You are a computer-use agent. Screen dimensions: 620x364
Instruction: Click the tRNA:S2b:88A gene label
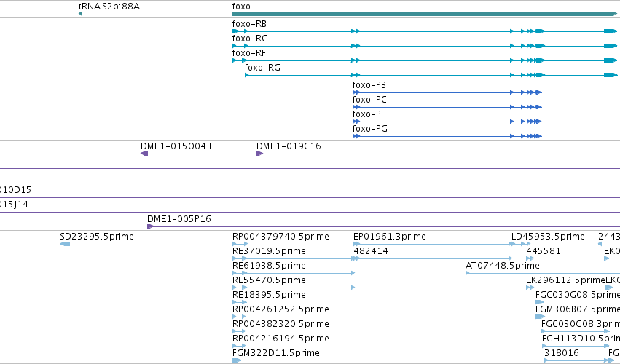tap(109, 7)
